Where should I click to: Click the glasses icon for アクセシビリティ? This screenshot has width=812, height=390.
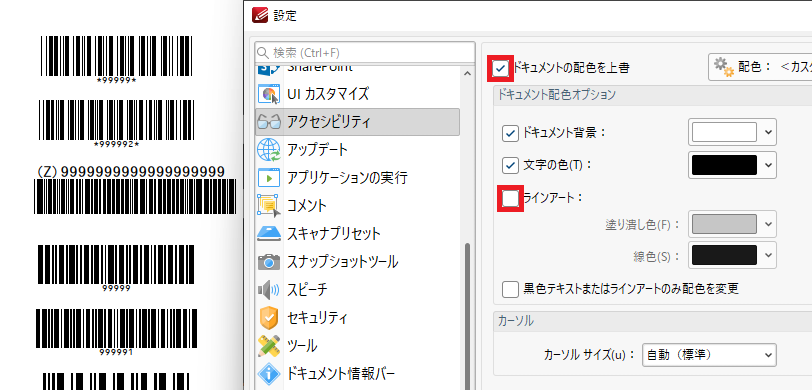(x=268, y=122)
